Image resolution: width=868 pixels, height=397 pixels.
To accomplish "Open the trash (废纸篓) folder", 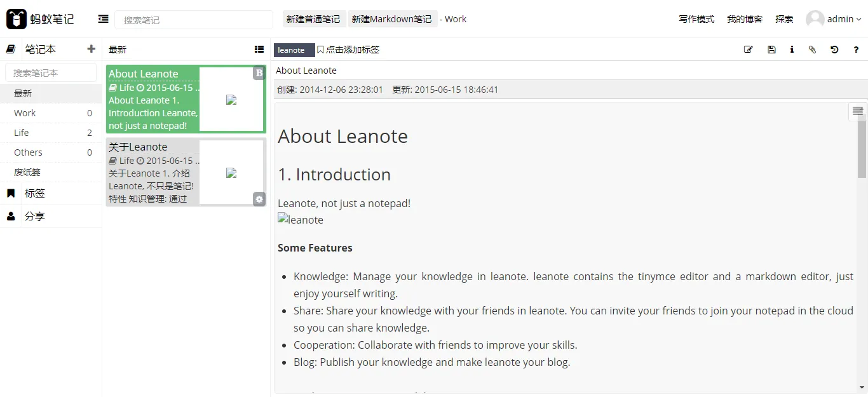I will coord(51,172).
